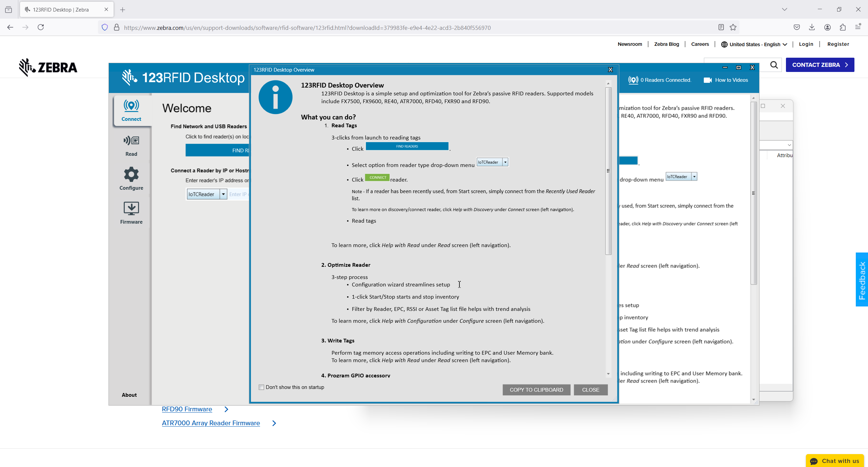Screen dimensions: 868x467
Task: Open the RFD90 Firmware link
Action: [187, 409]
